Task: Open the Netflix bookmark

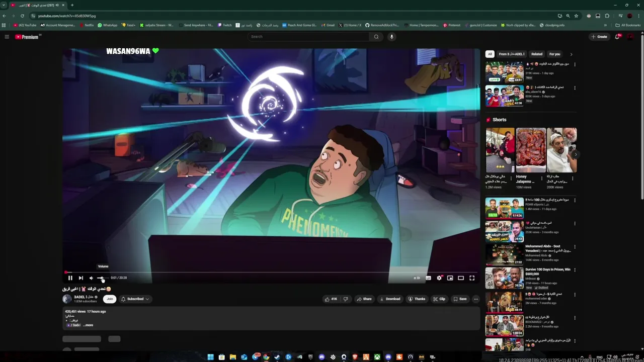Action: (x=87, y=25)
